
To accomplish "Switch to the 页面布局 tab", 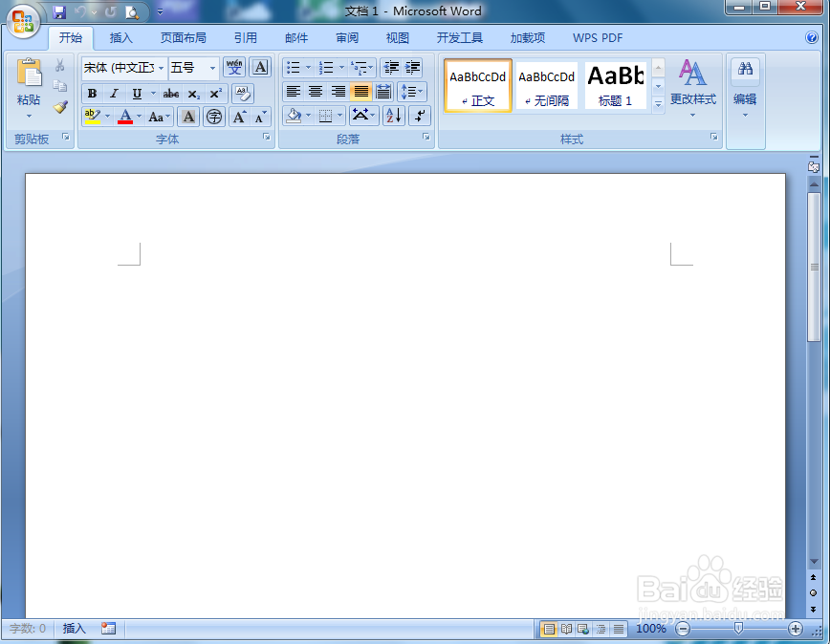I will 184,38.
